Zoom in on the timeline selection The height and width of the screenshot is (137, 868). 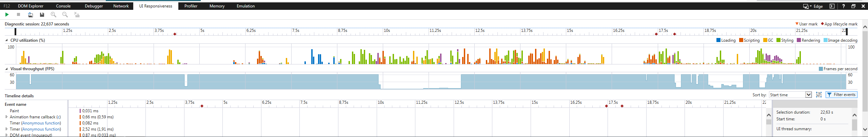[54, 15]
